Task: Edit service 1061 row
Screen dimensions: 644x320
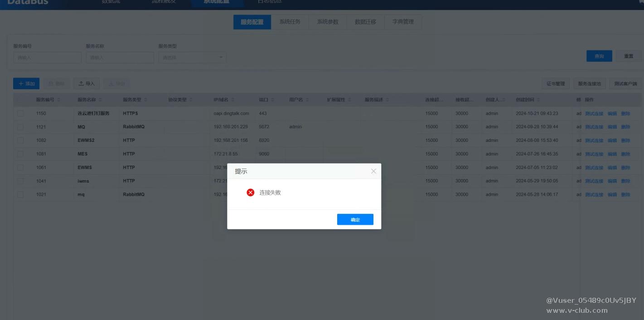Action: pyautogui.click(x=612, y=168)
